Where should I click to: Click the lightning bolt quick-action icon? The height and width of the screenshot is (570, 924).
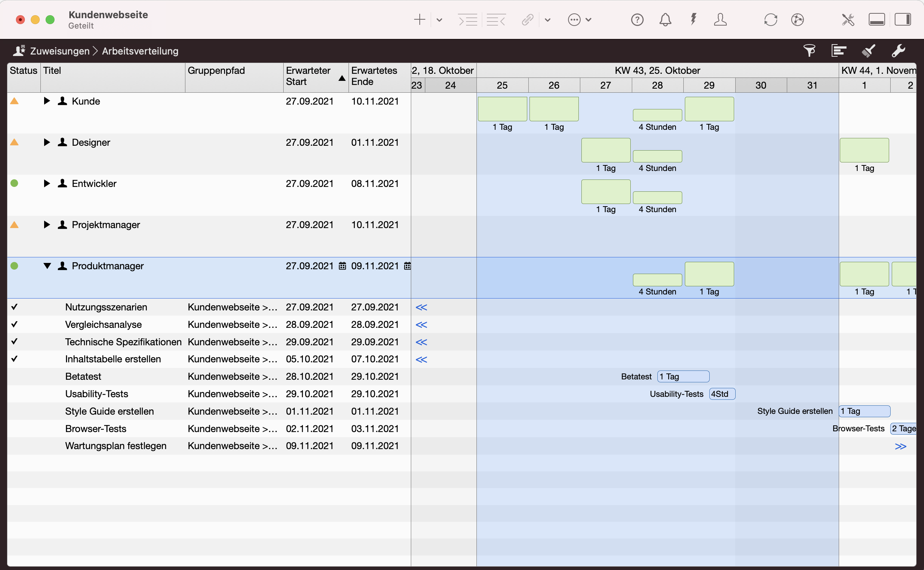693,19
